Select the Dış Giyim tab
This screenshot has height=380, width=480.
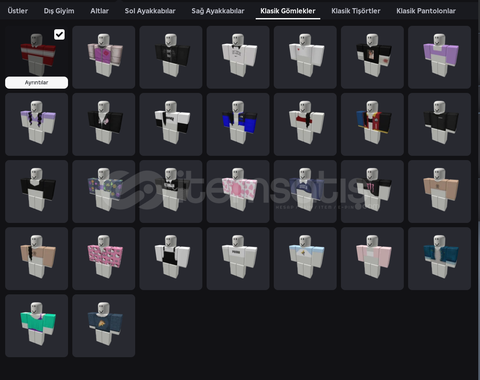pos(59,11)
